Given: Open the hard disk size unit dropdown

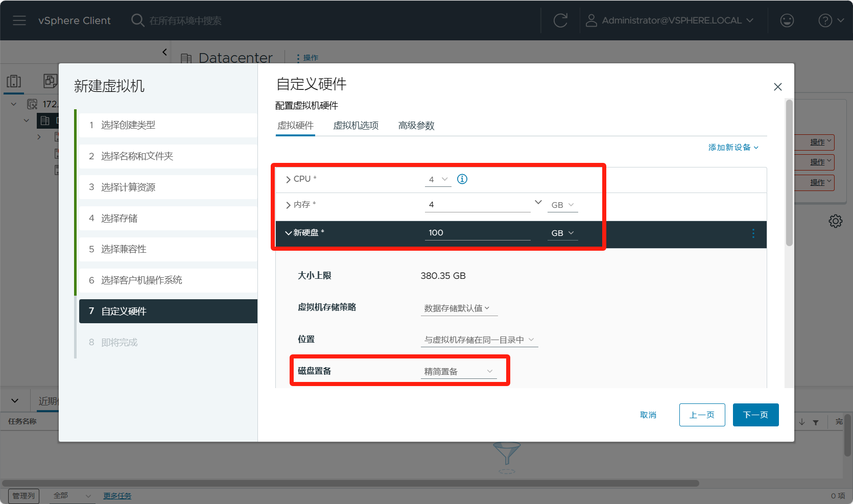Looking at the screenshot, I should [562, 233].
